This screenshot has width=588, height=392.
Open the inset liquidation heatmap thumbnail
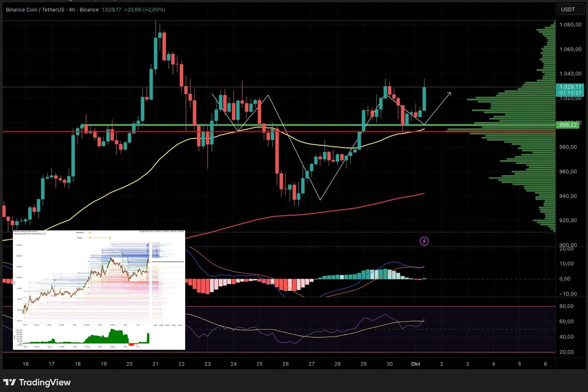(99, 290)
